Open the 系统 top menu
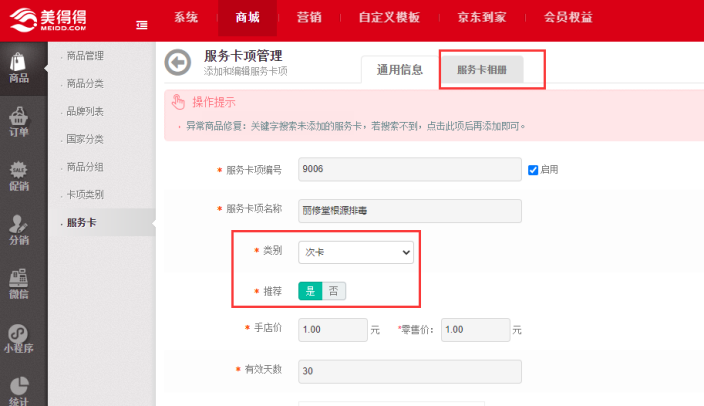 [186, 18]
